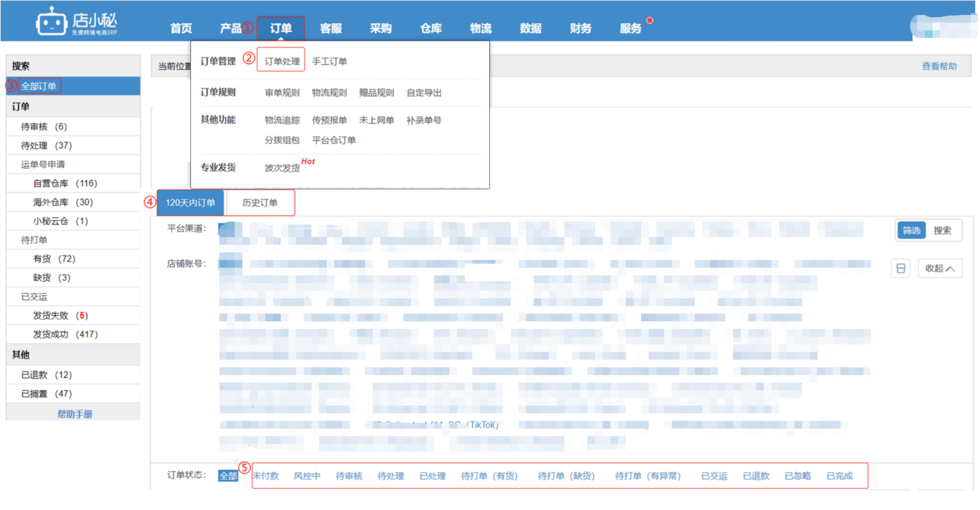Image resolution: width=980 pixels, height=510 pixels.
Task: Open 待审核 (6) orders
Action: (x=44, y=126)
